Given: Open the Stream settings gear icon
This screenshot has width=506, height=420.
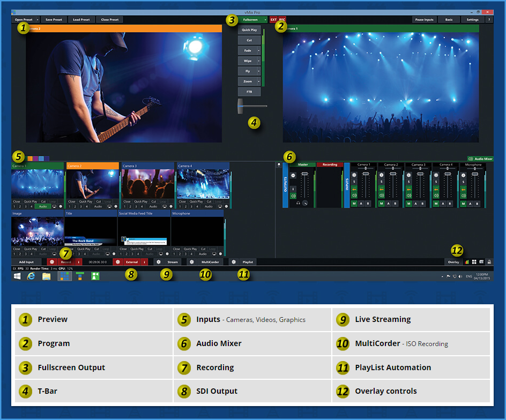Looking at the screenshot, I should click(x=158, y=262).
